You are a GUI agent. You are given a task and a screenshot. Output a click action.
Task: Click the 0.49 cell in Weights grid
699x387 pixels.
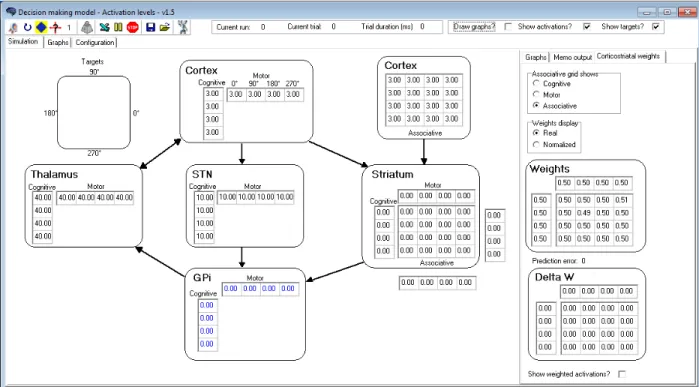pos(584,213)
